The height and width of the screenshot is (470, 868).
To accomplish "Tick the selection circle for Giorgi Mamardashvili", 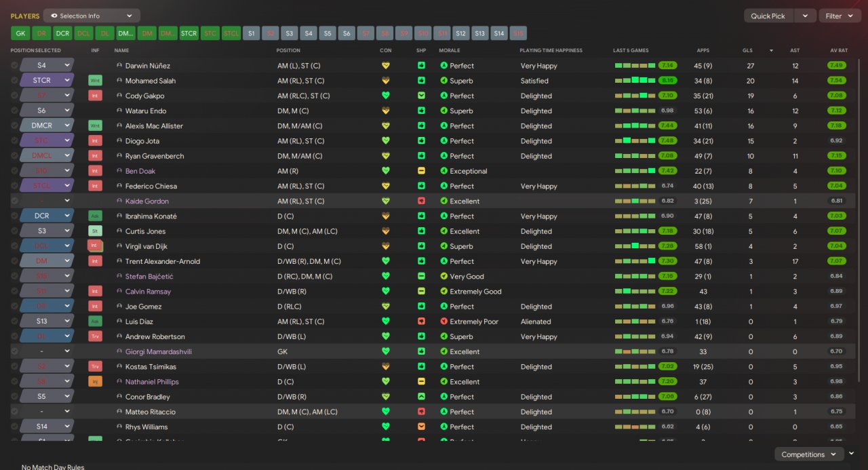I will click(x=15, y=351).
